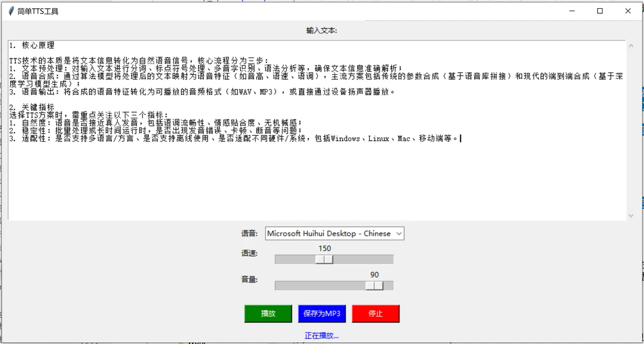Maximize the 简单TTS工具 window
Screen dimensions: 644x344
tap(599, 11)
